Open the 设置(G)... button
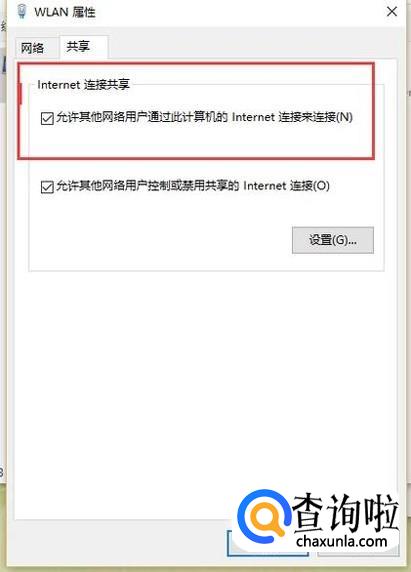 click(x=333, y=240)
